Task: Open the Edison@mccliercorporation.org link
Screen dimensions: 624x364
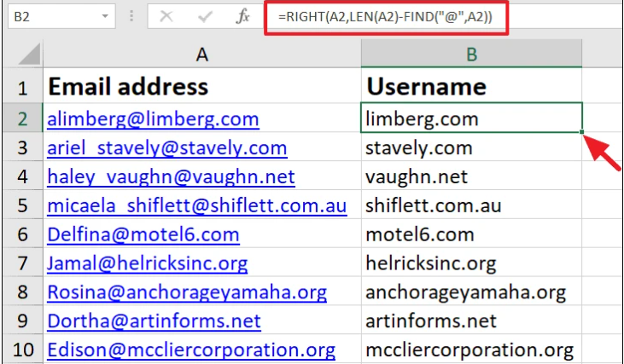Action: click(x=191, y=350)
